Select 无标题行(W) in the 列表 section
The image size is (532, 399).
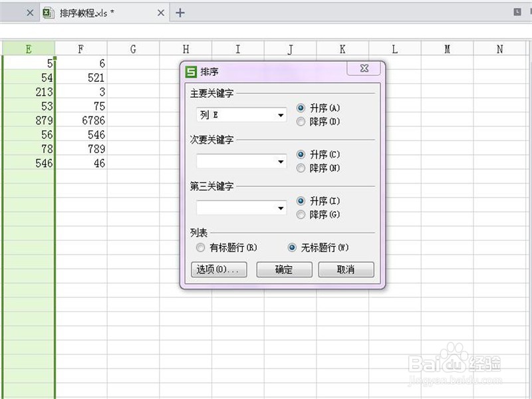coord(291,247)
